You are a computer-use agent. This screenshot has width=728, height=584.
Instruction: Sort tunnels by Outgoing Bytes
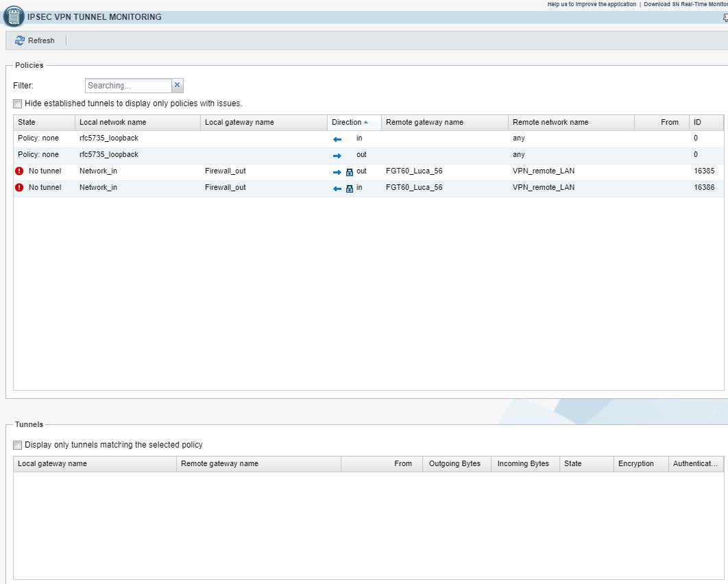(457, 464)
